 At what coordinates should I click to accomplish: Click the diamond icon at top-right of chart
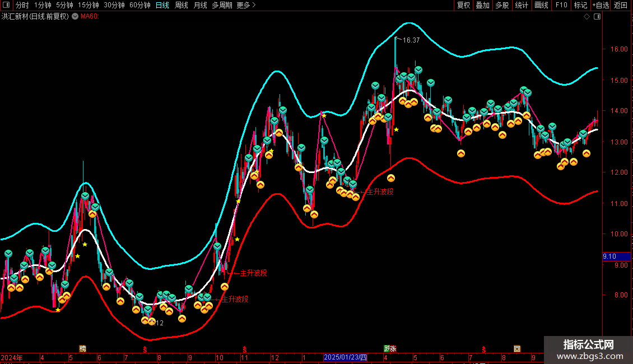pyautogui.click(x=587, y=17)
